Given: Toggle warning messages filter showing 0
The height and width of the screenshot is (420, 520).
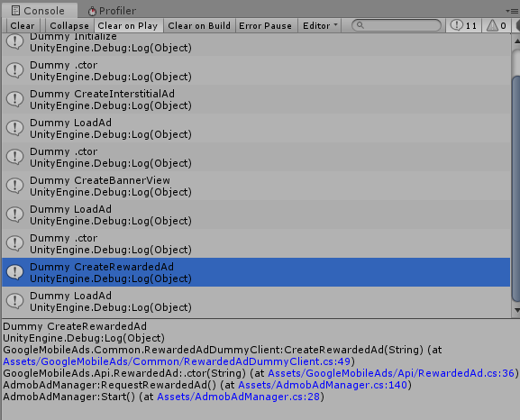Looking at the screenshot, I should pos(497,25).
